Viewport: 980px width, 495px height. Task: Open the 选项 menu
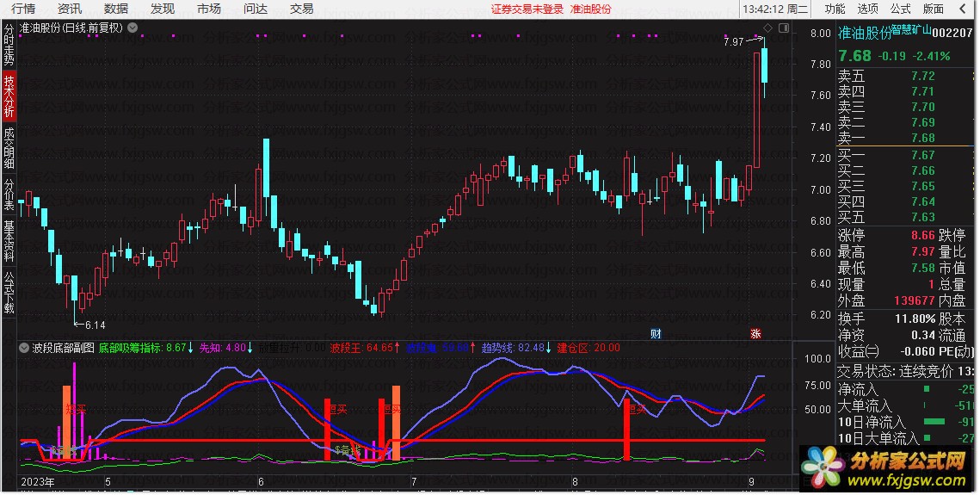tap(867, 9)
